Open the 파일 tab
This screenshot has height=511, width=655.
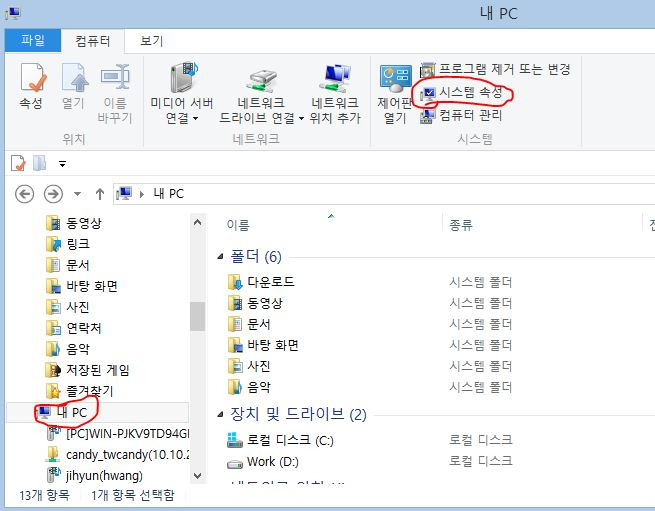click(x=33, y=41)
